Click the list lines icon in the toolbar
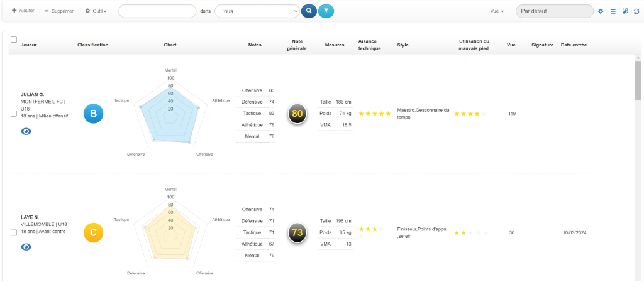644x297 pixels. [x=613, y=11]
